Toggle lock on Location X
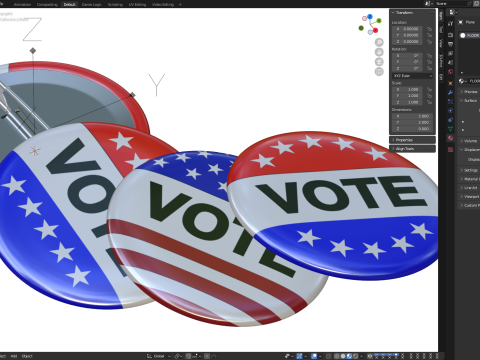Screen dimensions: 480x360 point(430,29)
